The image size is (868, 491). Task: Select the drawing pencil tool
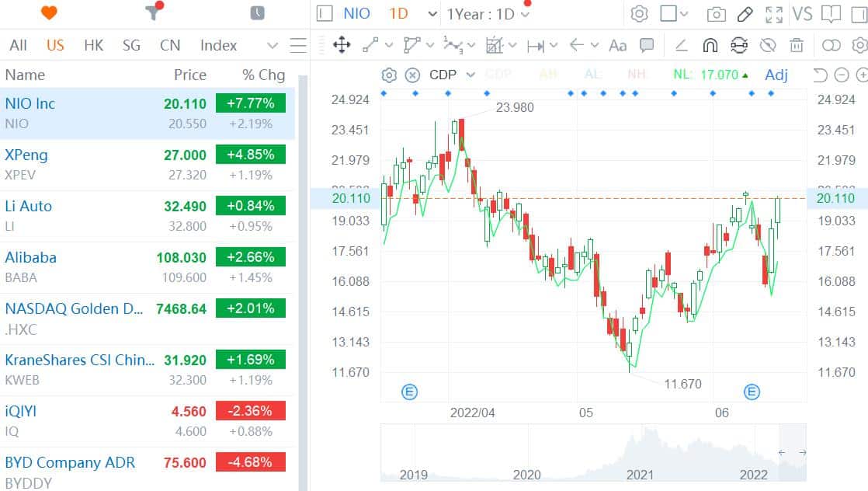[746, 13]
